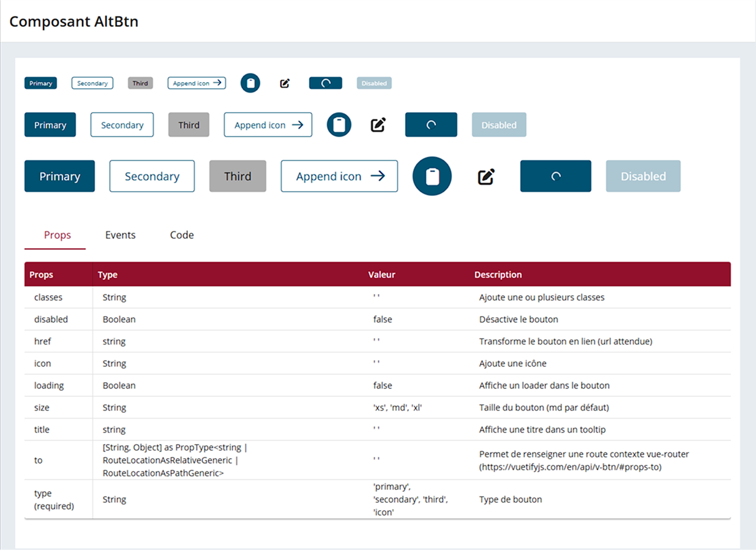Click the smallest Third button
This screenshot has width=756, height=550.
pyautogui.click(x=140, y=83)
